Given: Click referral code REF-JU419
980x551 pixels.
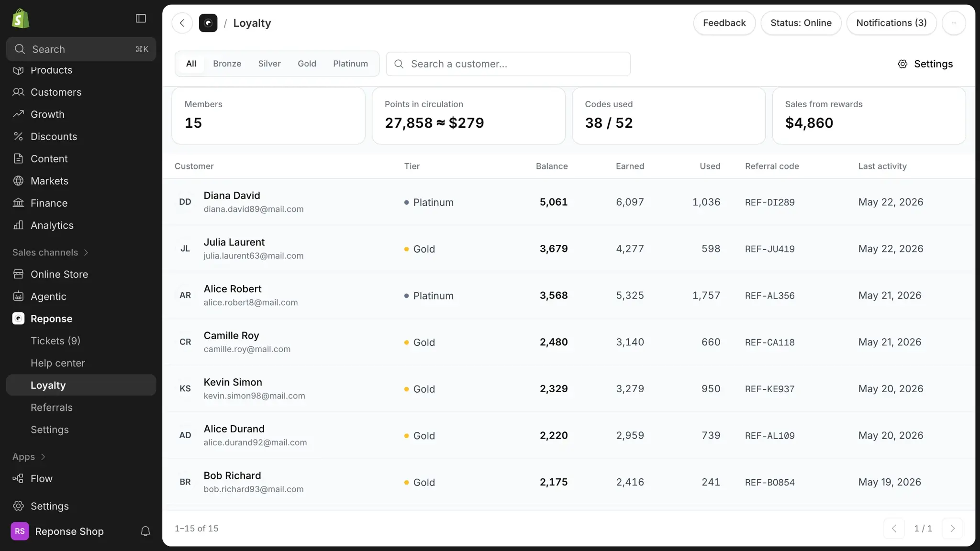Looking at the screenshot, I should [x=769, y=249].
